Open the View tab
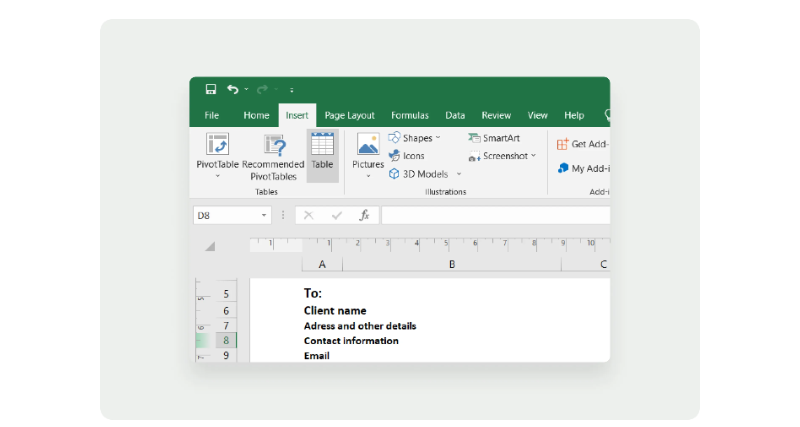 point(537,115)
